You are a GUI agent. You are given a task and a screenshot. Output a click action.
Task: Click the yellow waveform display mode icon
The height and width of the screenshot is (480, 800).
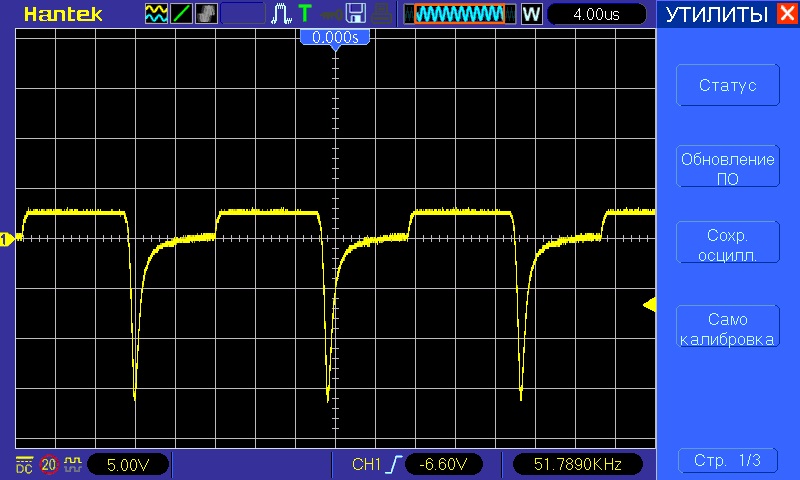(156, 14)
